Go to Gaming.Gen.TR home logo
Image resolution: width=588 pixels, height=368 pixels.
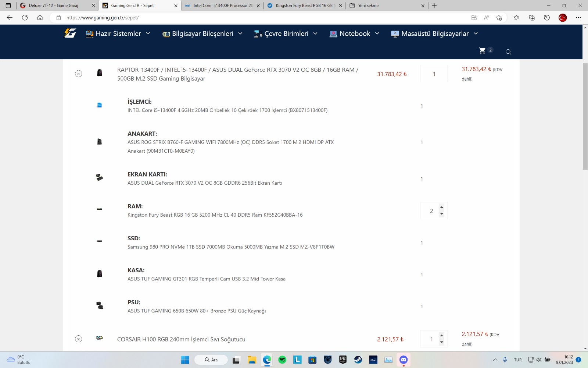[70, 33]
